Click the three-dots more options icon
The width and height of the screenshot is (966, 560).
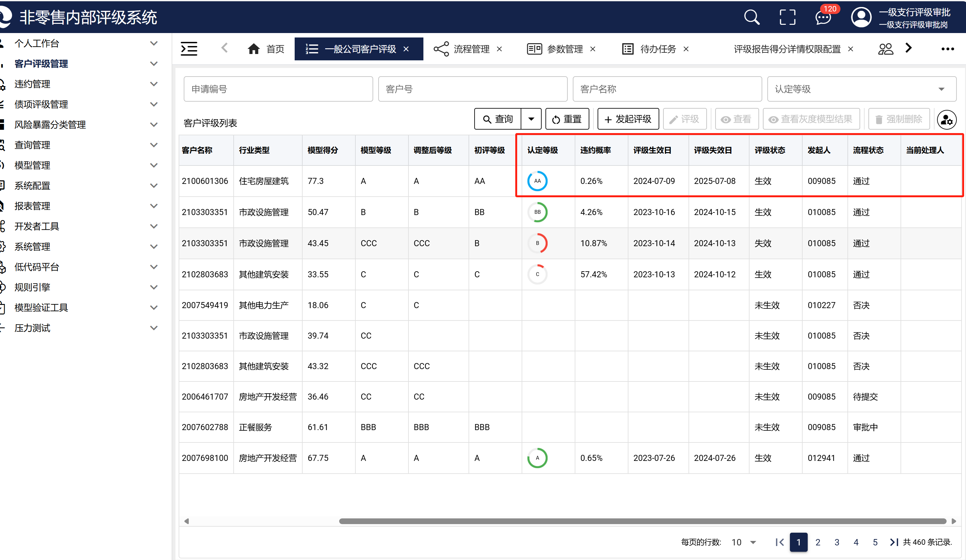(947, 49)
